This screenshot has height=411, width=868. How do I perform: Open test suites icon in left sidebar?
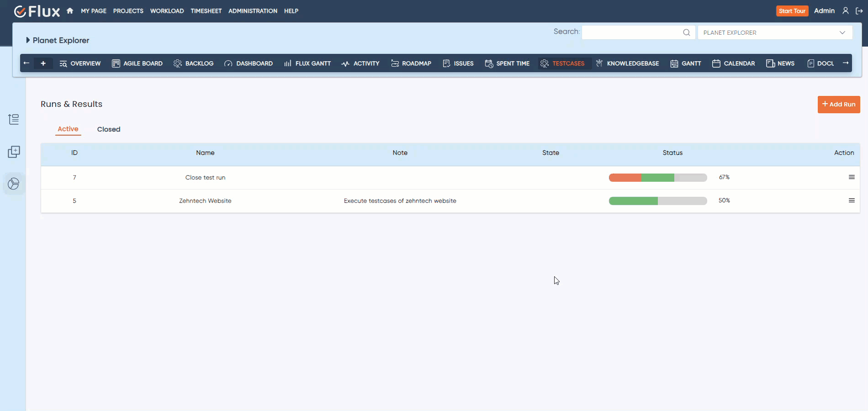point(14,120)
